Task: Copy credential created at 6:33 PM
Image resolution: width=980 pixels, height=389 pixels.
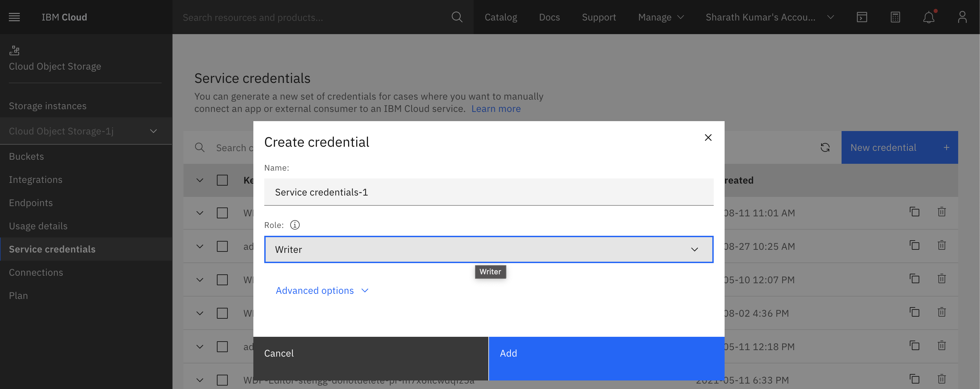Action: click(x=915, y=379)
